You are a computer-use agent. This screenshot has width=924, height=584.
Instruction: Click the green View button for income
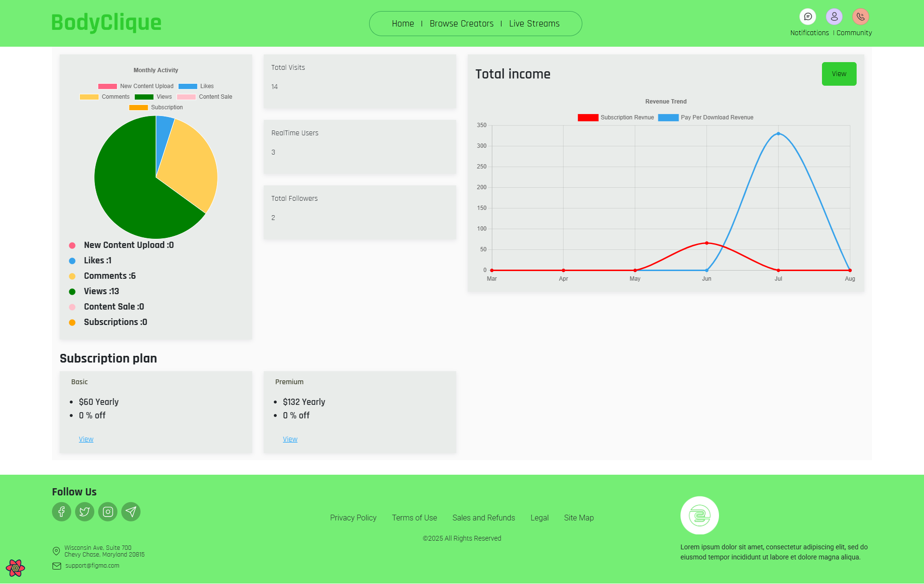(839, 74)
